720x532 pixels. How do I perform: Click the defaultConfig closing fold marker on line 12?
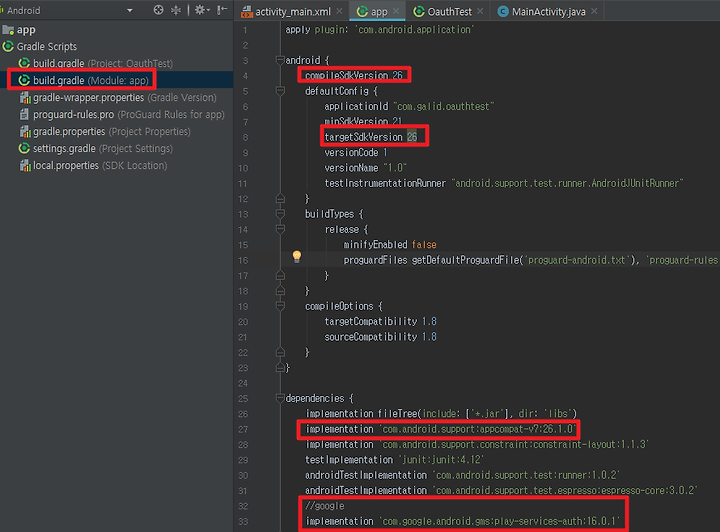coord(280,199)
